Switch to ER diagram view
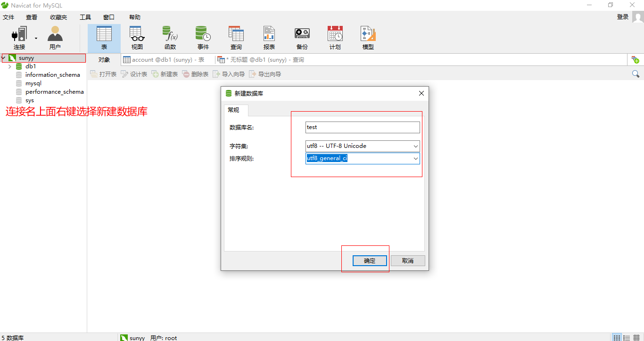This screenshot has height=341, width=644. [636, 337]
